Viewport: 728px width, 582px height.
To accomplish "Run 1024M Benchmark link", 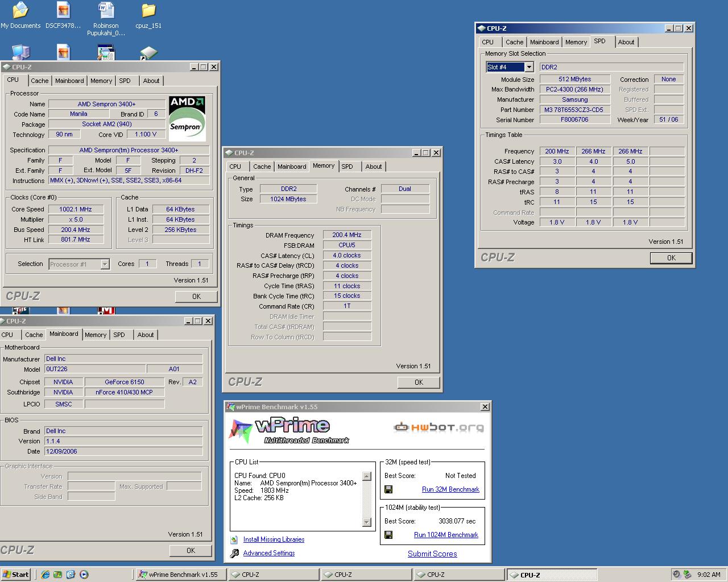I will (446, 535).
